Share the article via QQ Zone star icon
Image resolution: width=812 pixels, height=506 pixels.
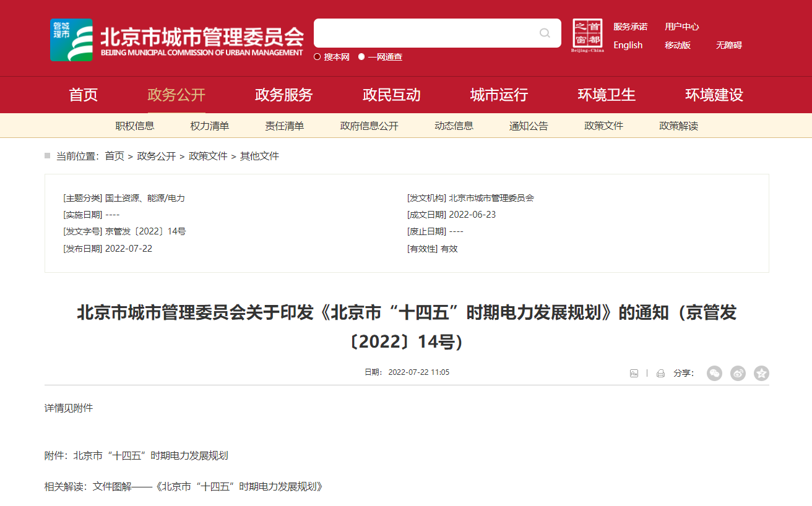pyautogui.click(x=761, y=373)
